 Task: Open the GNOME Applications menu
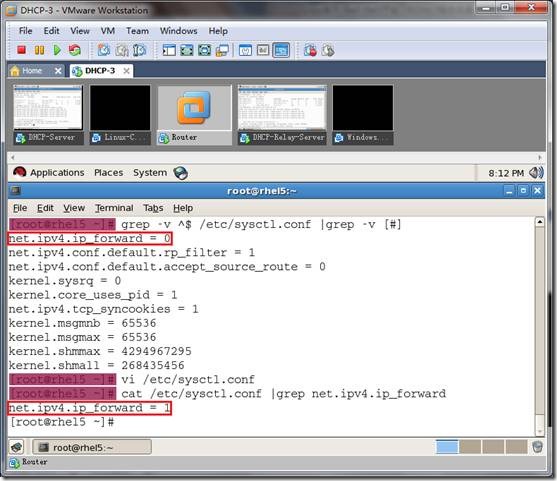tap(57, 173)
